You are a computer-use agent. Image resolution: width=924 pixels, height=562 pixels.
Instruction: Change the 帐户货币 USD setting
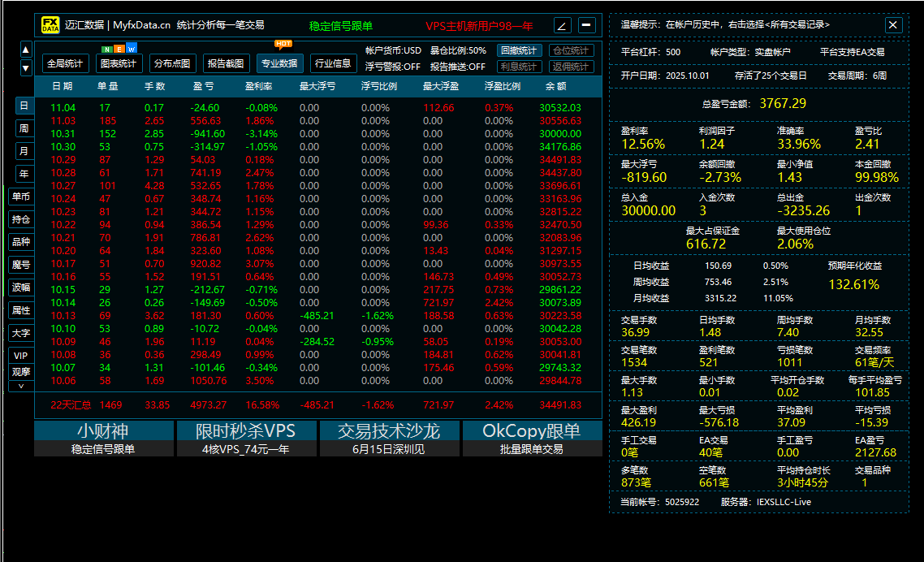click(393, 50)
